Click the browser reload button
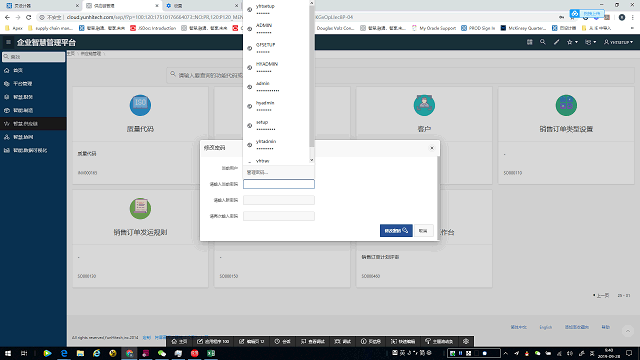 coord(29,17)
